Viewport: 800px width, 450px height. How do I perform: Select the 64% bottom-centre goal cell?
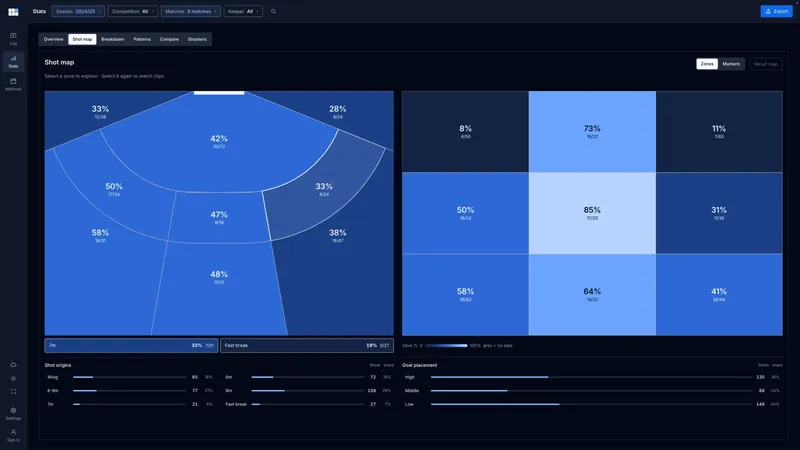[592, 294]
